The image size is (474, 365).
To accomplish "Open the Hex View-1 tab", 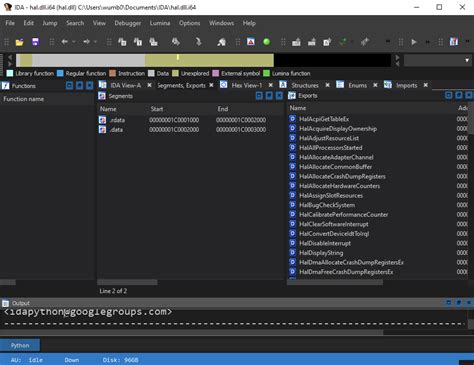I will (x=247, y=85).
